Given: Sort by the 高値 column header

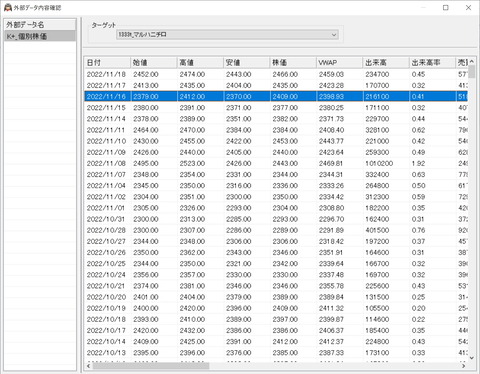Looking at the screenshot, I should click(x=200, y=62).
